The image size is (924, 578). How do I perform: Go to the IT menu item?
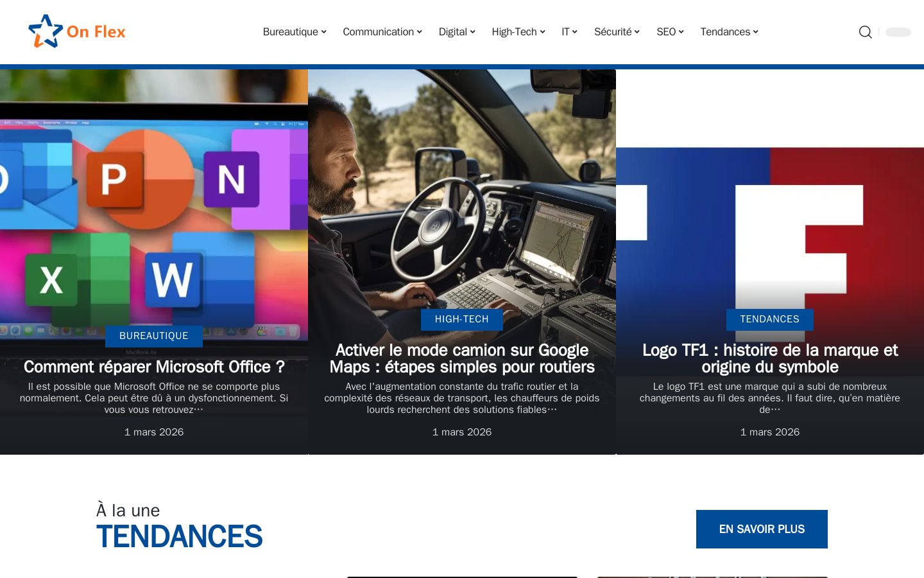click(565, 32)
